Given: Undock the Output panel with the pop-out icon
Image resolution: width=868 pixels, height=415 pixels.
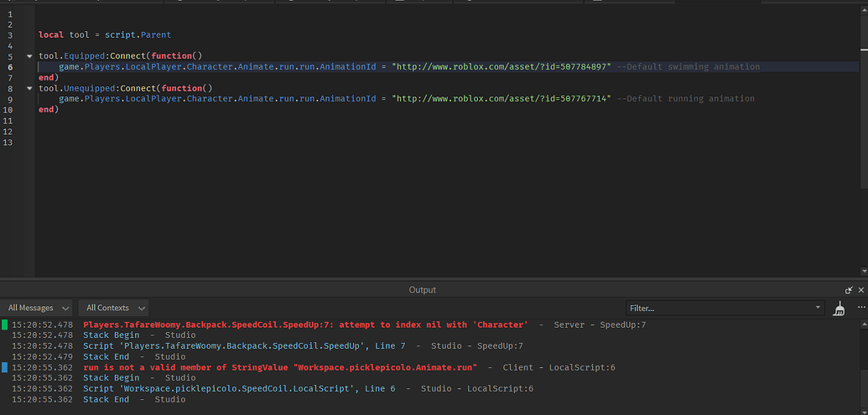Looking at the screenshot, I should [850, 290].
